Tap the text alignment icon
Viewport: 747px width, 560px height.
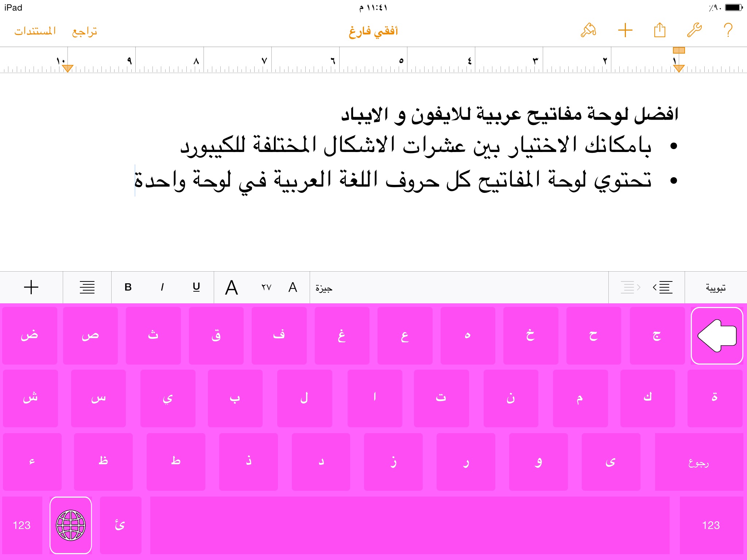point(87,287)
